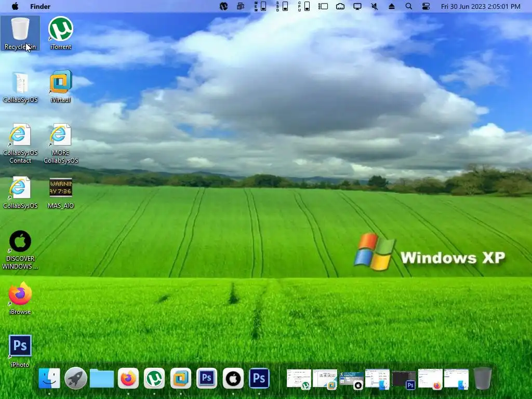
Task: Open the Finder menu
Action: [x=40, y=6]
